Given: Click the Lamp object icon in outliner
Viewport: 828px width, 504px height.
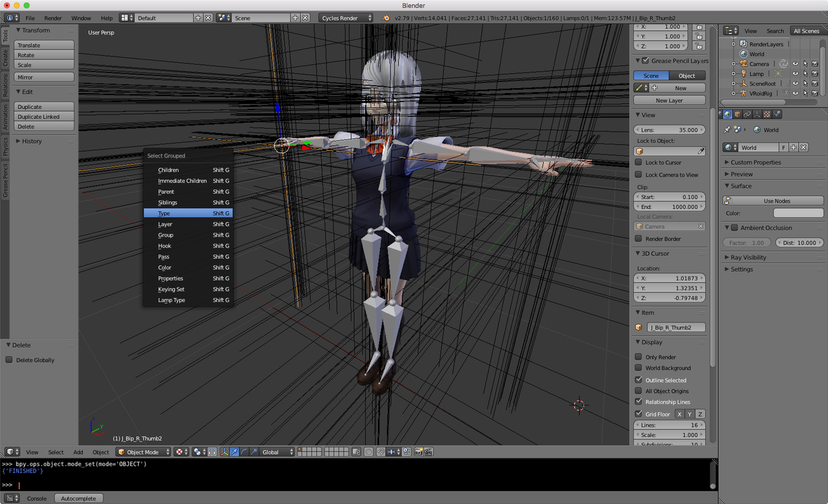Looking at the screenshot, I should click(x=743, y=73).
